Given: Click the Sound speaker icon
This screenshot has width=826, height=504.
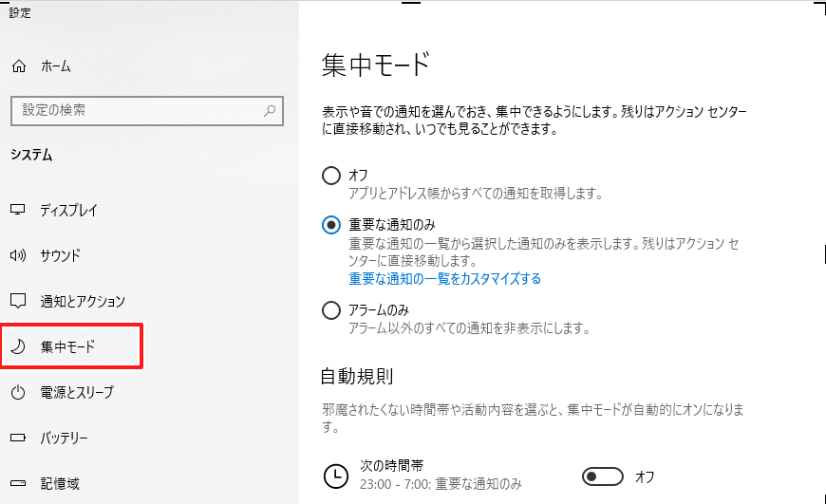Looking at the screenshot, I should point(18,255).
